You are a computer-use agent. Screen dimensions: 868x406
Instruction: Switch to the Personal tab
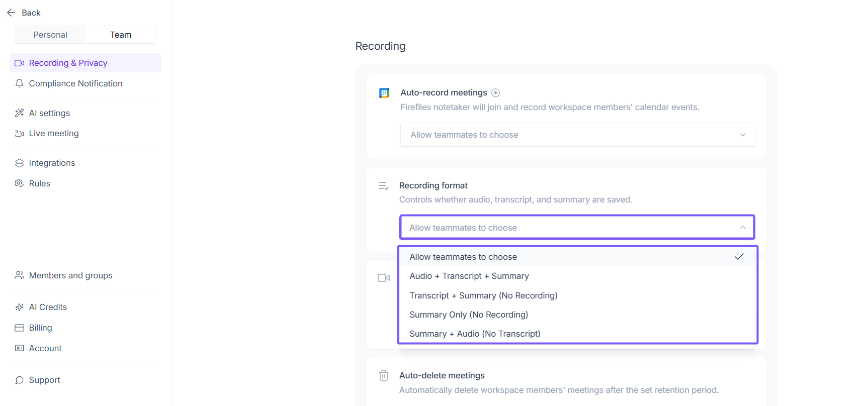click(50, 35)
